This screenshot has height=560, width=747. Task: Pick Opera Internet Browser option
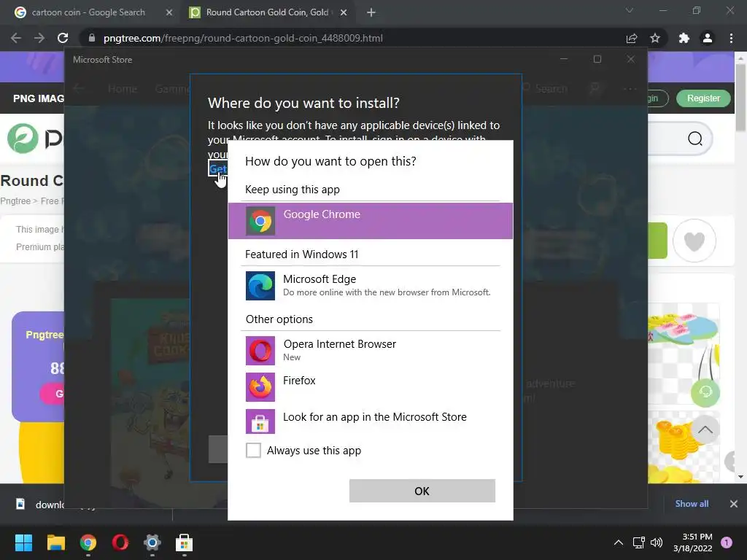(370, 351)
